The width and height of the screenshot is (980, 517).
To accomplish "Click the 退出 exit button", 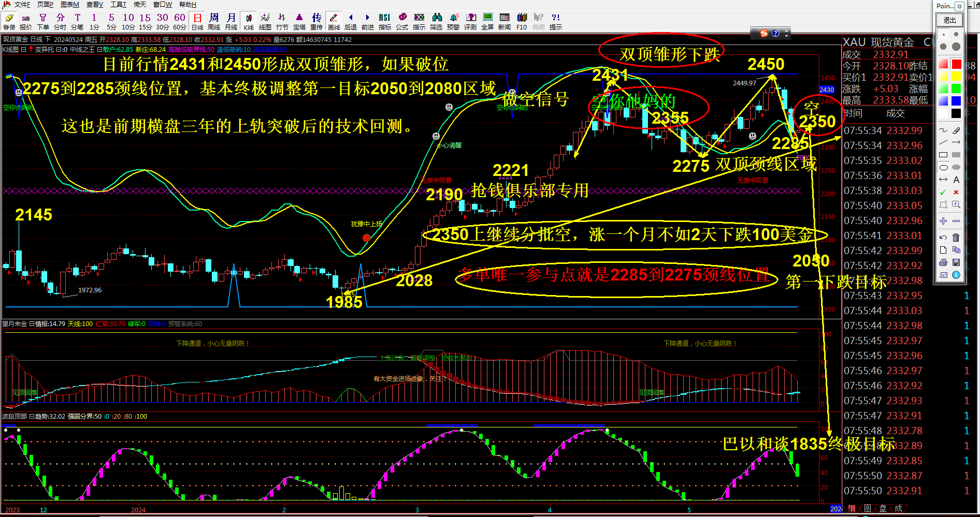I will click(x=951, y=20).
